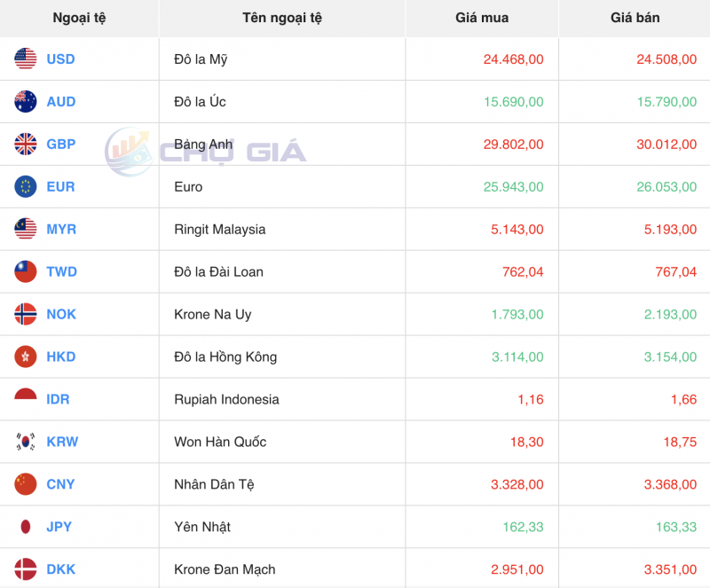710x588 pixels.
Task: Click the USD American flag icon
Action: [x=22, y=59]
